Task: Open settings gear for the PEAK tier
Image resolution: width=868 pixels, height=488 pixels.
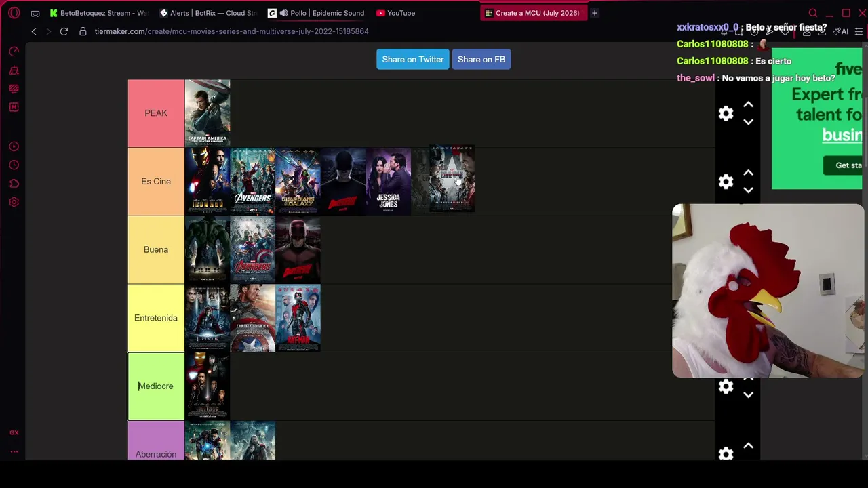Action: [726, 113]
